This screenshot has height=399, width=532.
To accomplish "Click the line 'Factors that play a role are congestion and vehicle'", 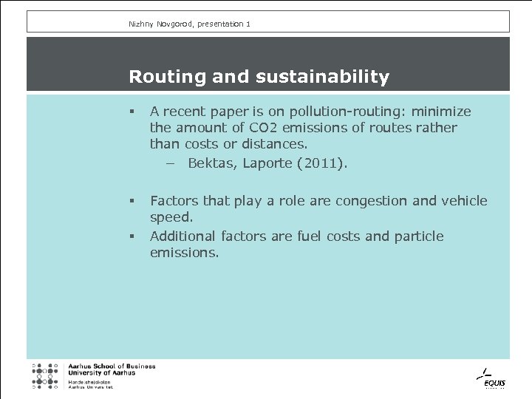I will coord(318,201).
